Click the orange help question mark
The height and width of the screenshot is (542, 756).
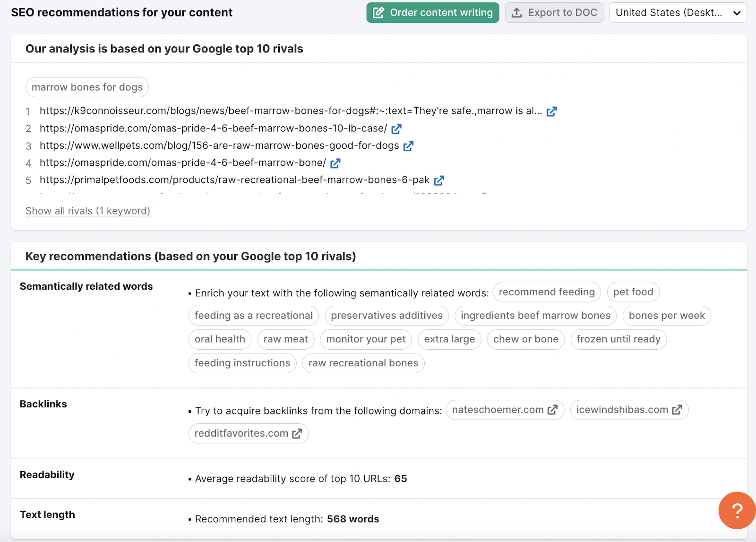tap(736, 510)
